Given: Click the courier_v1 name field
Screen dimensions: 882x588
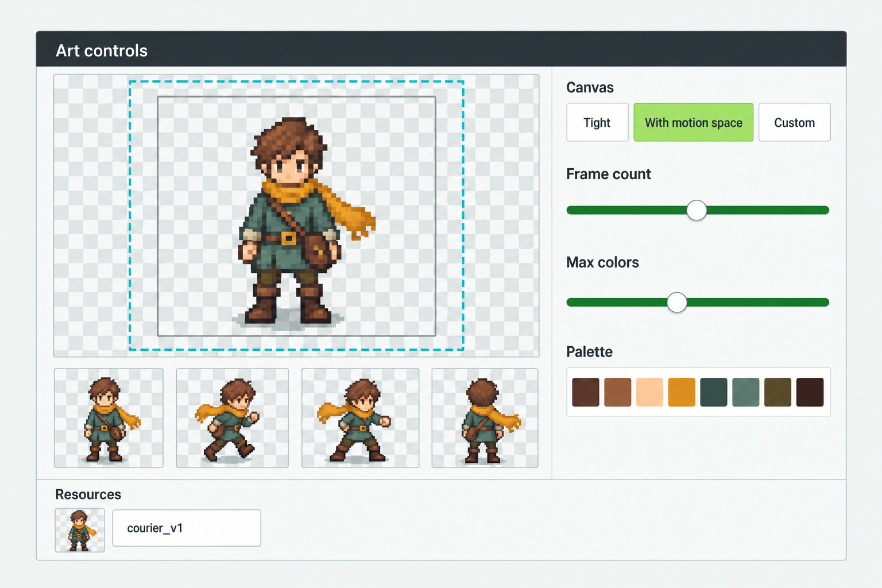Looking at the screenshot, I should coord(187,528).
